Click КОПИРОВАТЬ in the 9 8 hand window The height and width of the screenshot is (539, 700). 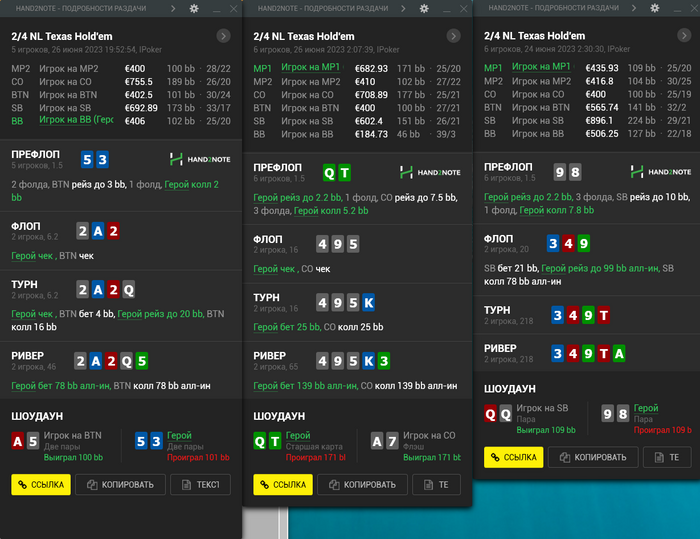(x=593, y=457)
